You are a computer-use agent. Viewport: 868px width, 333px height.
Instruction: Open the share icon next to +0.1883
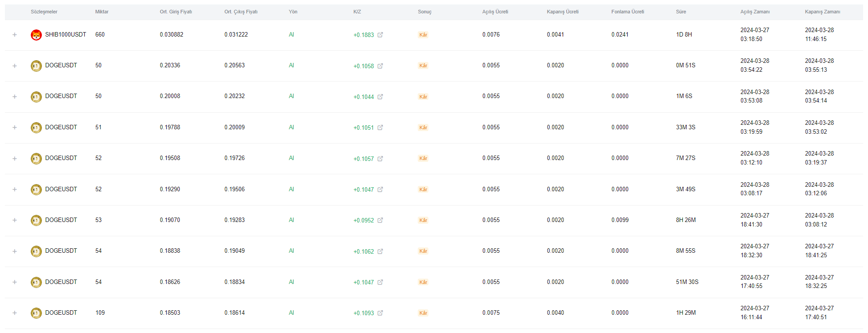click(380, 35)
